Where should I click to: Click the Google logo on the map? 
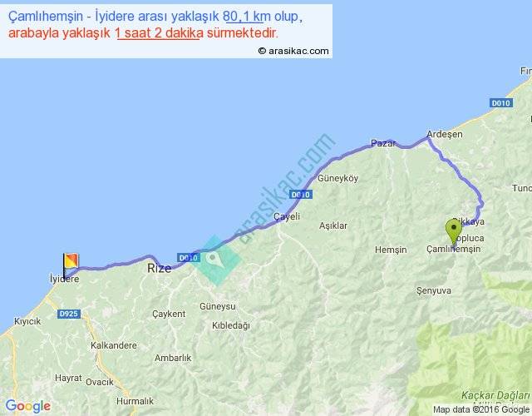27,406
